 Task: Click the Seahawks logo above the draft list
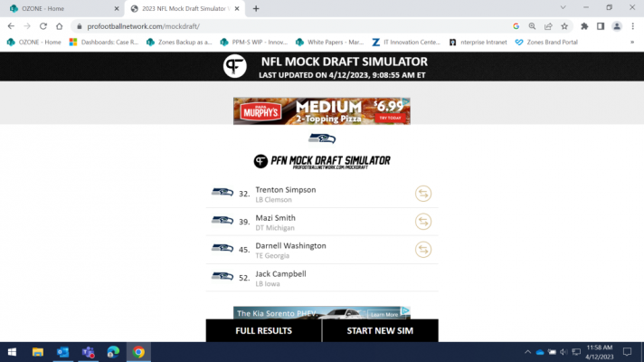[x=322, y=138]
